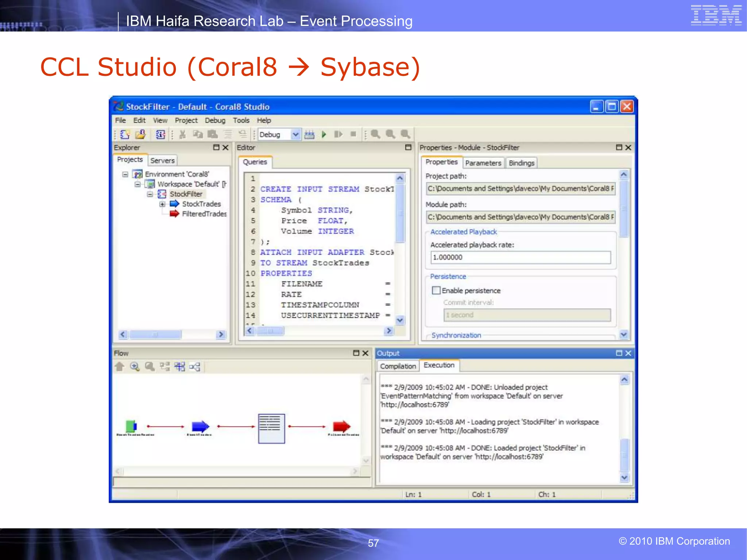This screenshot has height=560, width=747.
Task: Expand the StockTrades tree node
Action: (162, 204)
